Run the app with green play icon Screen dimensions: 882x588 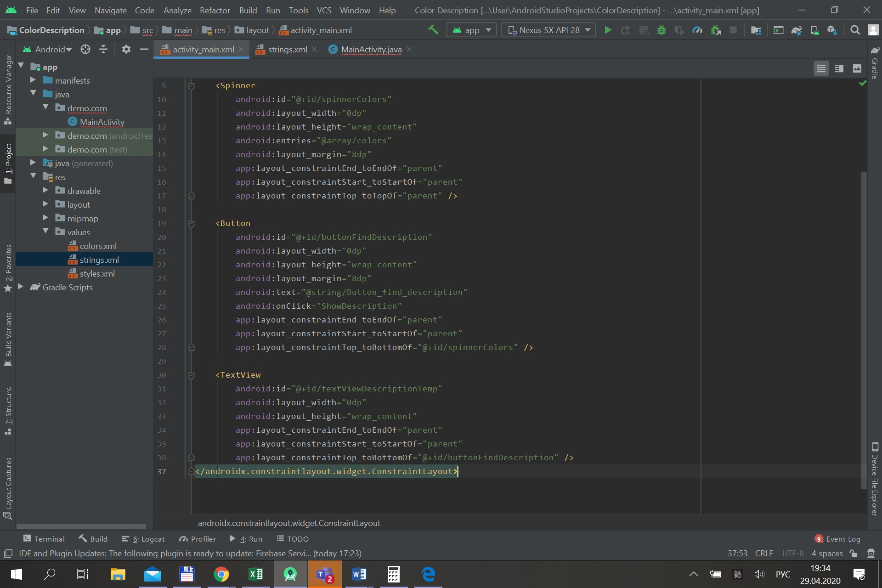coord(608,30)
